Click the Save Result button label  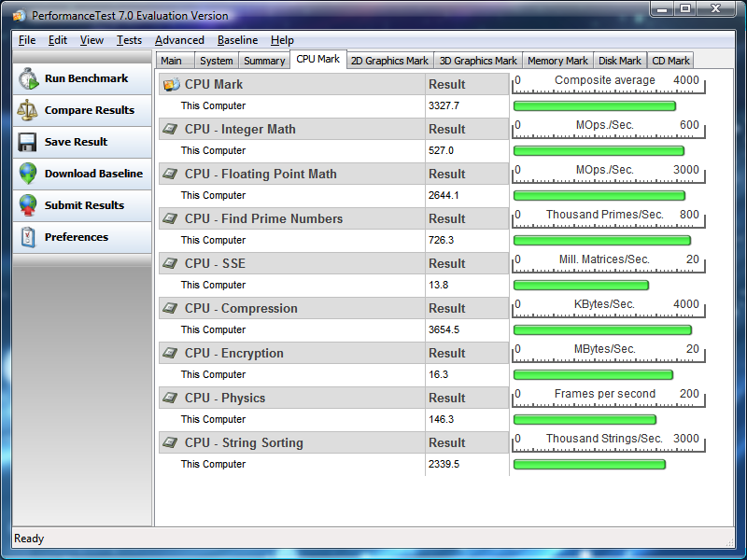tap(77, 142)
